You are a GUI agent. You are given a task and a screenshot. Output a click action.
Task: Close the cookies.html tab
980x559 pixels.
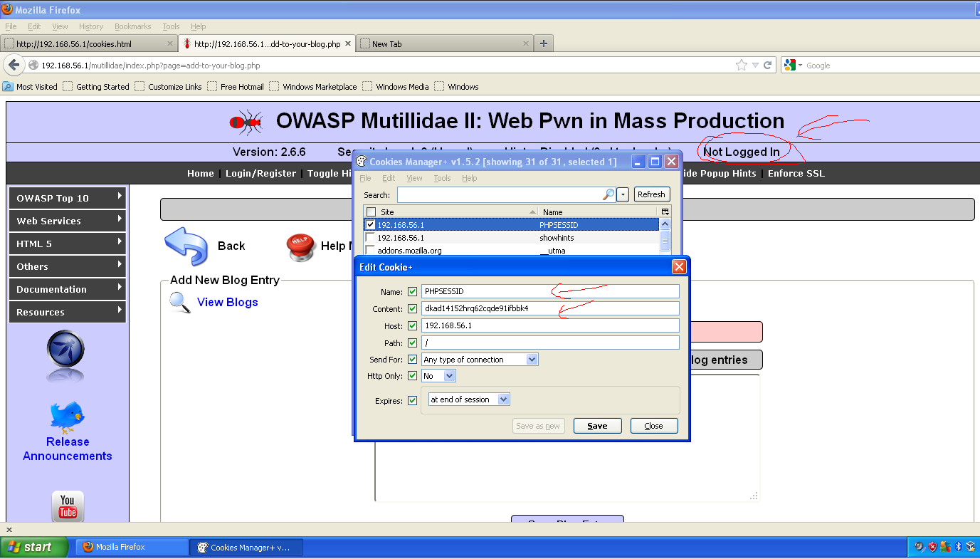point(170,43)
